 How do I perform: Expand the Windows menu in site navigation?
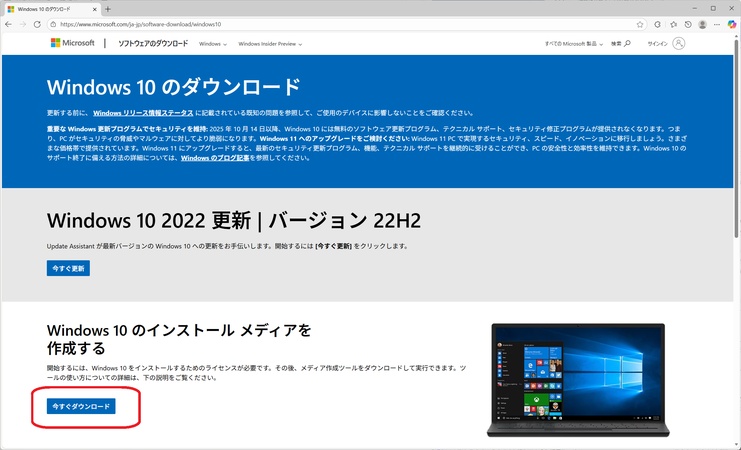(213, 44)
